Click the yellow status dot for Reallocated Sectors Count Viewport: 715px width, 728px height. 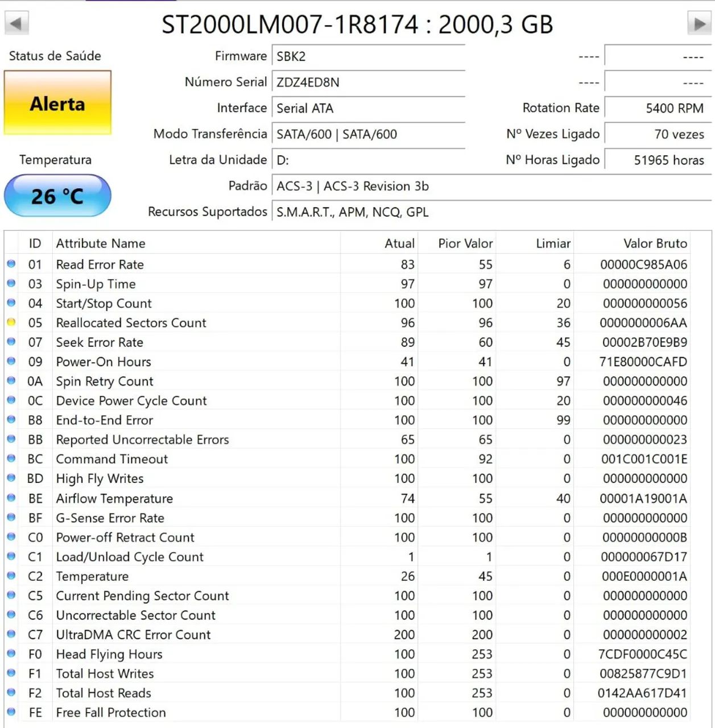click(11, 322)
